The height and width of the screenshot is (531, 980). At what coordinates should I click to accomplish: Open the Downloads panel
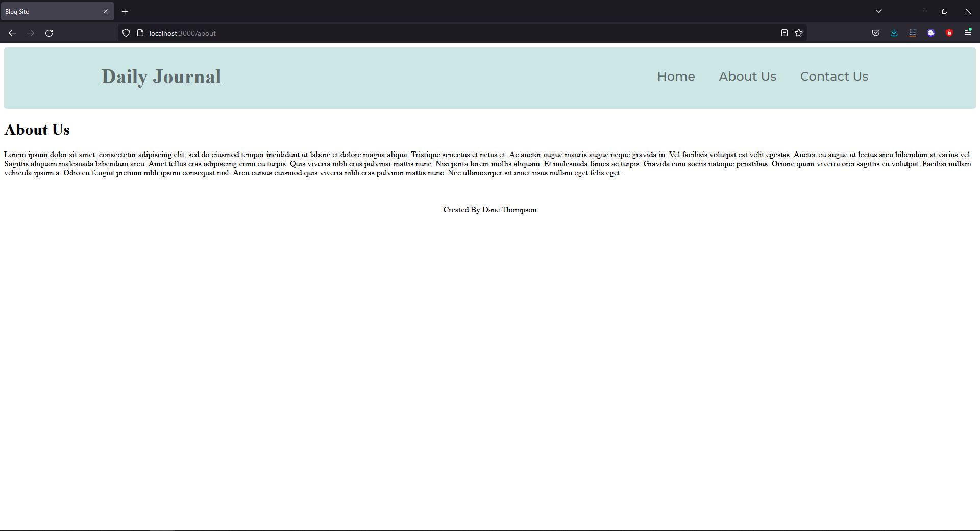tap(894, 33)
